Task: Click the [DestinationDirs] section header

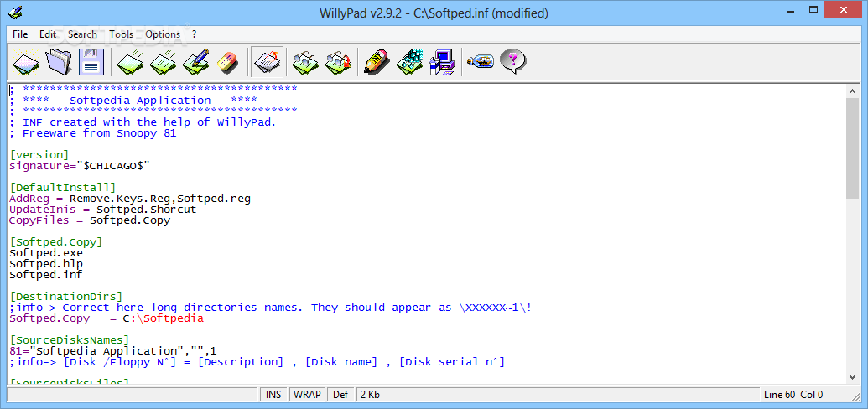Action: pyautogui.click(x=66, y=297)
